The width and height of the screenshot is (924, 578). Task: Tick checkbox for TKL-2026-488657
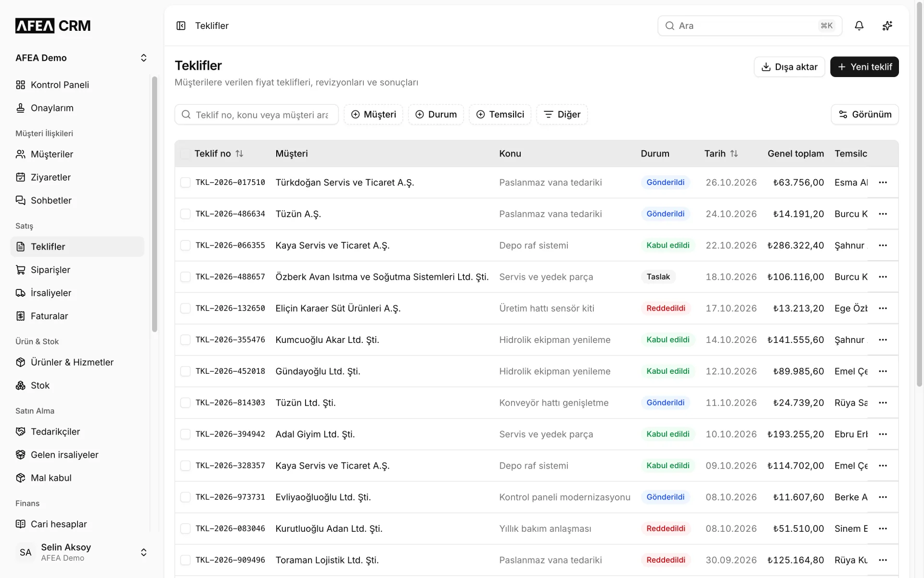(x=185, y=277)
